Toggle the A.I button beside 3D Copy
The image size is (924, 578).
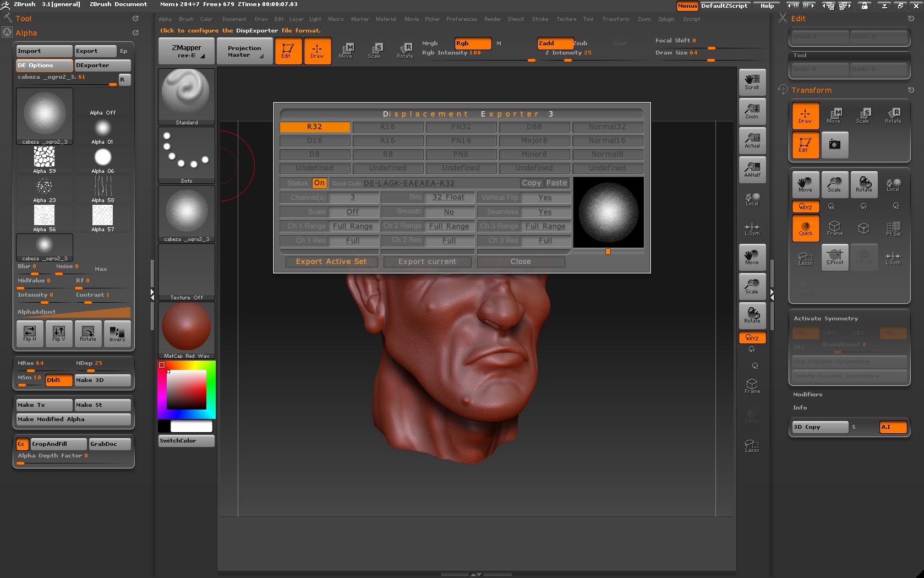(893, 427)
